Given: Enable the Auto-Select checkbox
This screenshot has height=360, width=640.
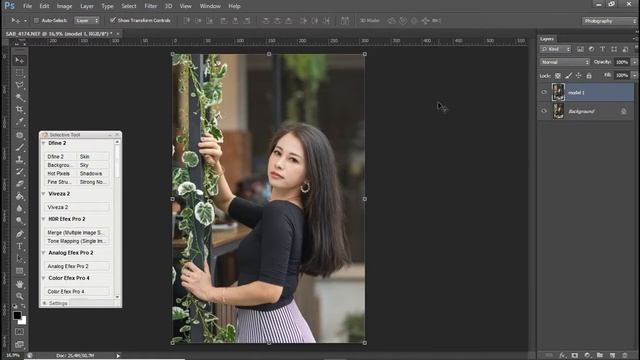Looking at the screenshot, I should 36,20.
